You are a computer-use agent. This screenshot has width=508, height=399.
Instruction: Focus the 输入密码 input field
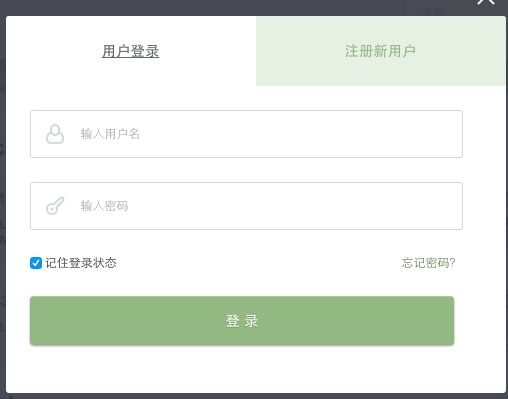click(x=246, y=206)
